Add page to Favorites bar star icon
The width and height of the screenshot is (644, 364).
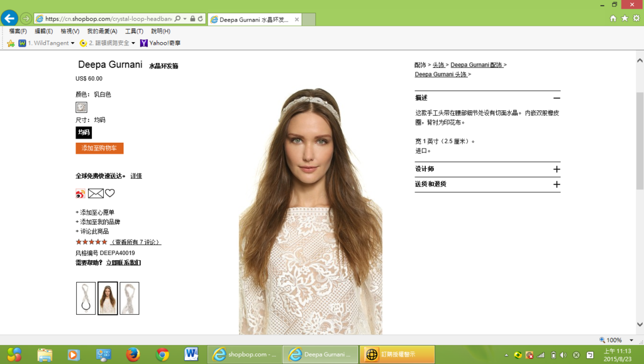point(11,43)
